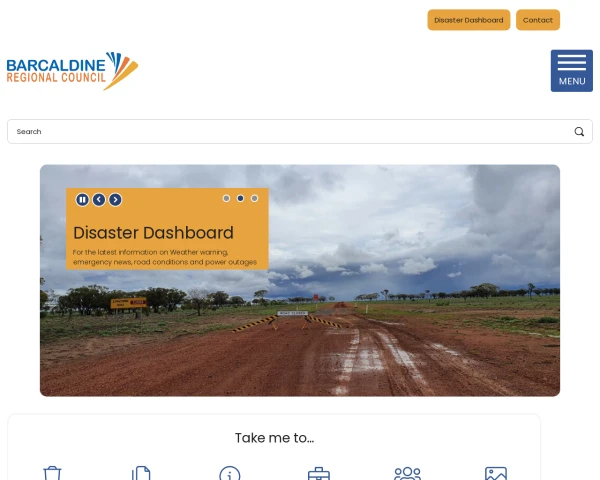Open the people group shortcut icon
The width and height of the screenshot is (600, 480).
coord(408,473)
